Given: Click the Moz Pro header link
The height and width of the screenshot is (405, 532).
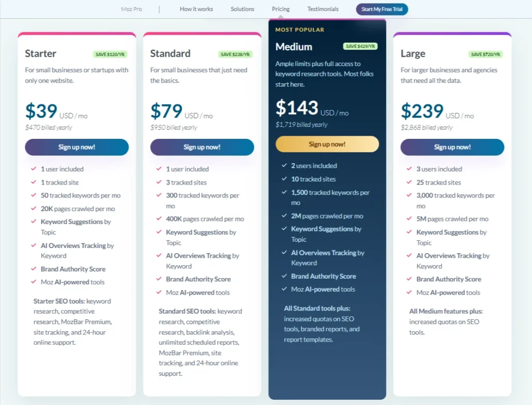Looking at the screenshot, I should point(131,9).
